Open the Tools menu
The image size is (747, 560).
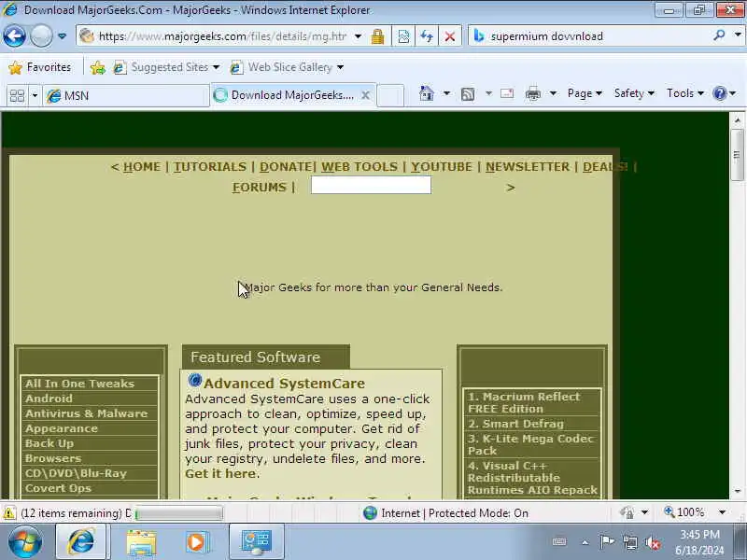point(685,93)
